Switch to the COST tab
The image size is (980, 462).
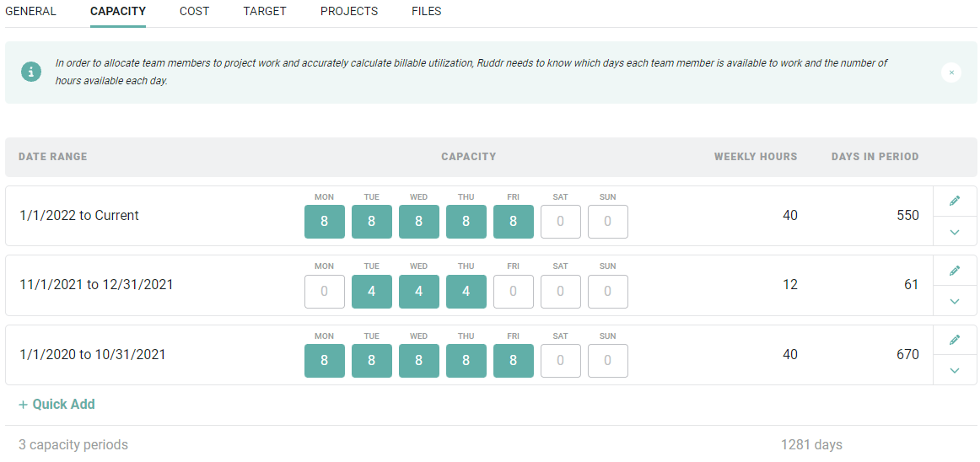coord(194,11)
